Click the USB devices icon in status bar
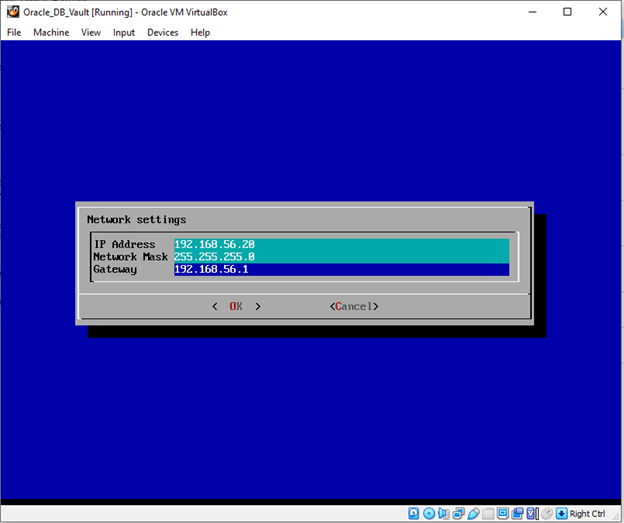This screenshot has width=624, height=523. (474, 513)
